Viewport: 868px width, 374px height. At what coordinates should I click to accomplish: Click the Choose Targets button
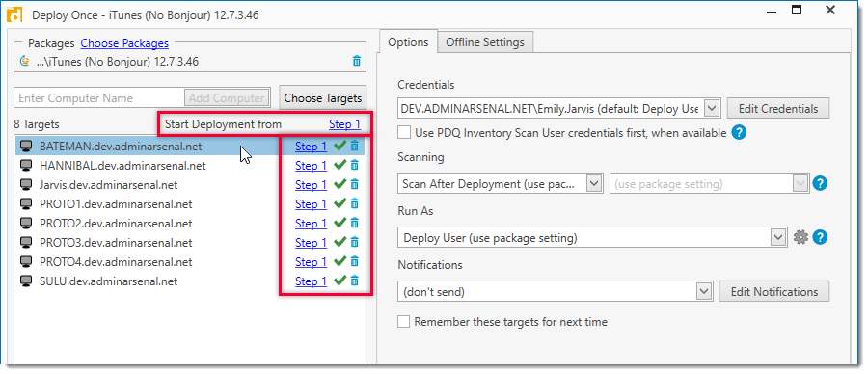(x=323, y=98)
